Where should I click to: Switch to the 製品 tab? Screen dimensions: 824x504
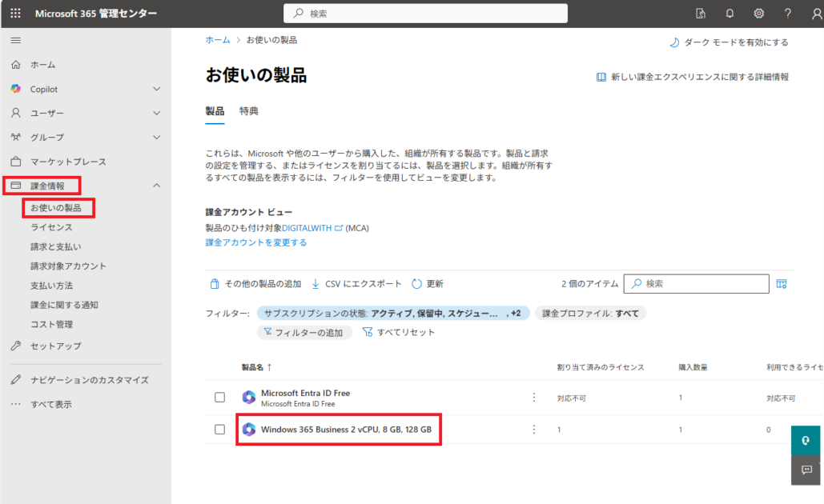pyautogui.click(x=215, y=111)
